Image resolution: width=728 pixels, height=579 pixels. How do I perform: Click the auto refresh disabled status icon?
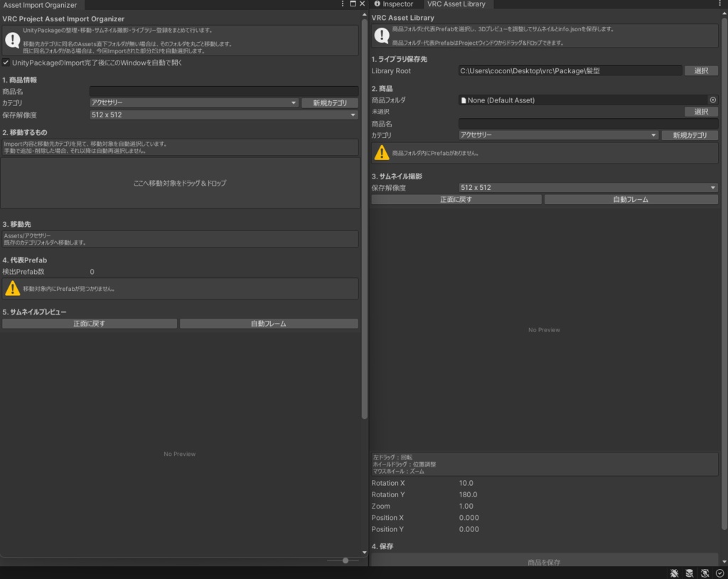pos(705,573)
